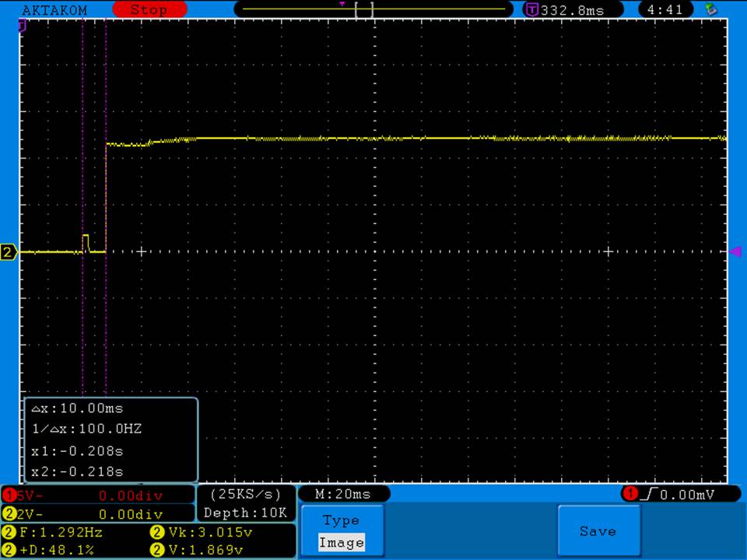Click the channel 2 ground level marker

pyautogui.click(x=9, y=252)
